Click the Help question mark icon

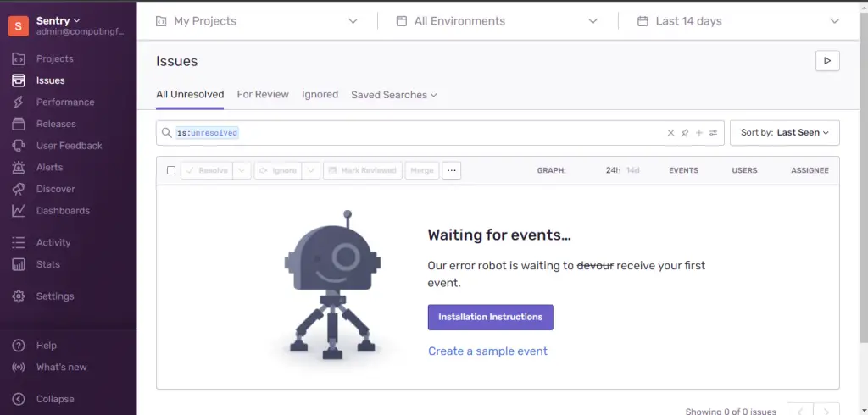tap(19, 346)
